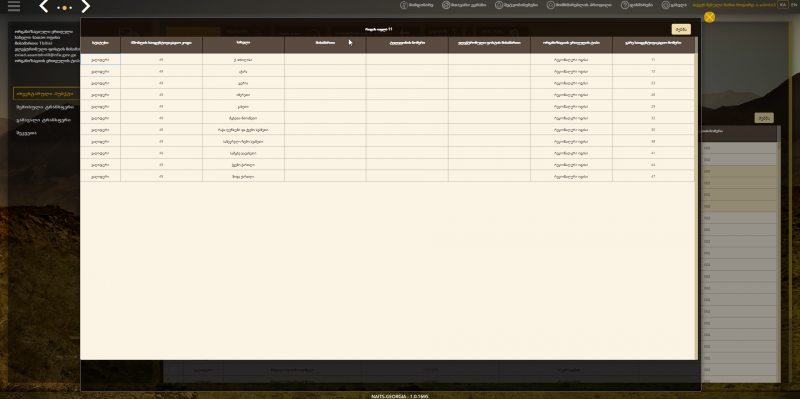
Task: Open the last item in left sidebar
Action: 27,133
